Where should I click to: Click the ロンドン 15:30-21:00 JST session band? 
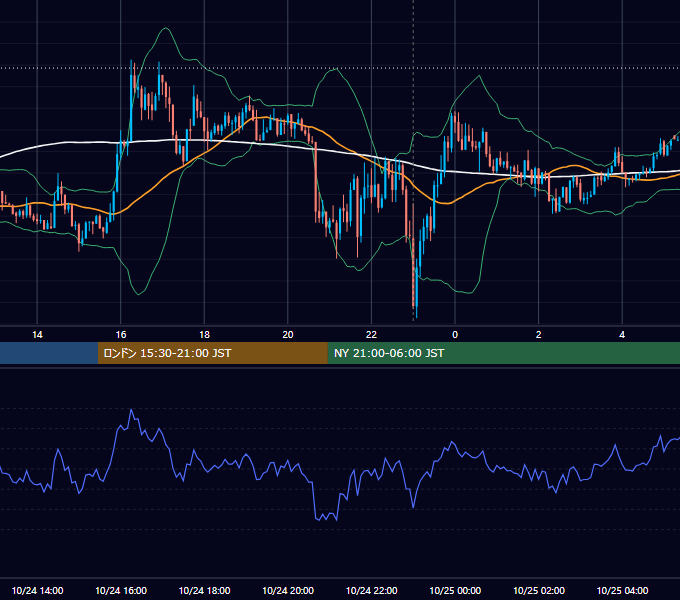(212, 353)
